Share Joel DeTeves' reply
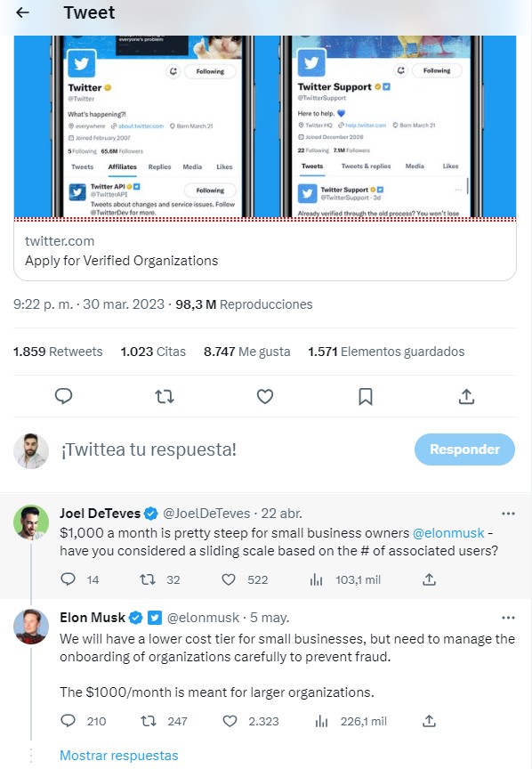 click(428, 579)
